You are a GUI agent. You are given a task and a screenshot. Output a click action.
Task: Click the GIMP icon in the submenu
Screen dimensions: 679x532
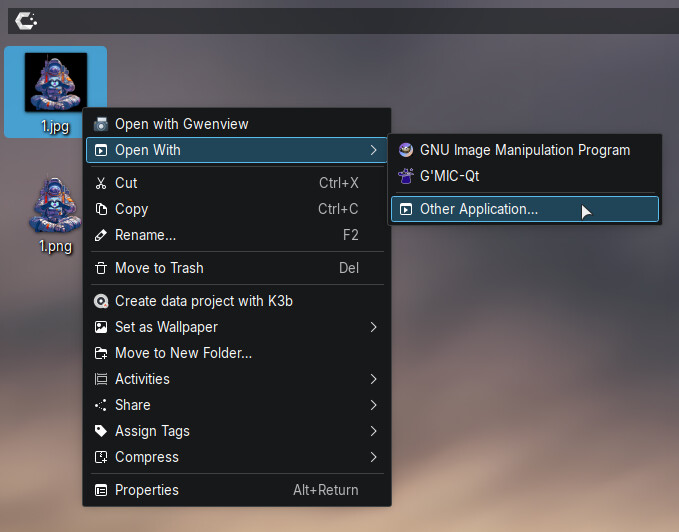(405, 150)
